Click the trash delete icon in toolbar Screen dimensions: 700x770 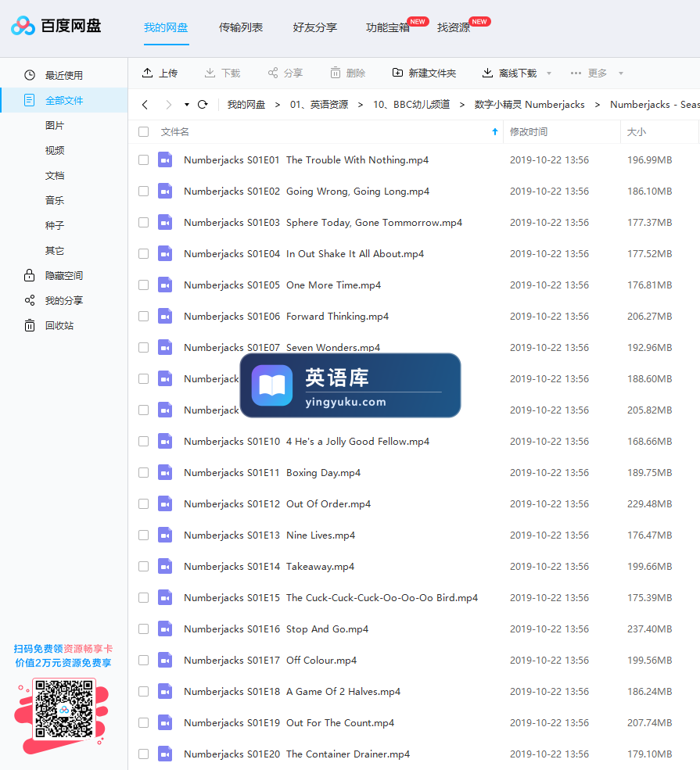pyautogui.click(x=335, y=73)
